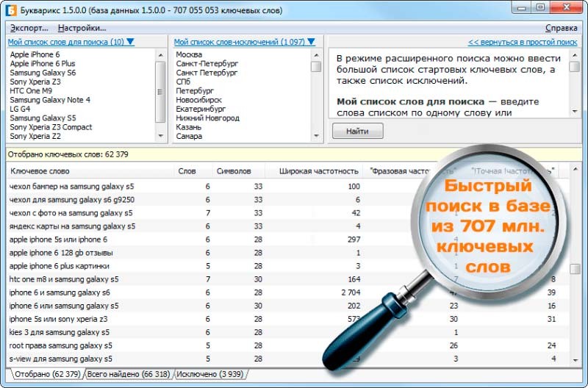Select Samsung Galaxy S6 in search list
588x388 pixels.
(x=43, y=73)
